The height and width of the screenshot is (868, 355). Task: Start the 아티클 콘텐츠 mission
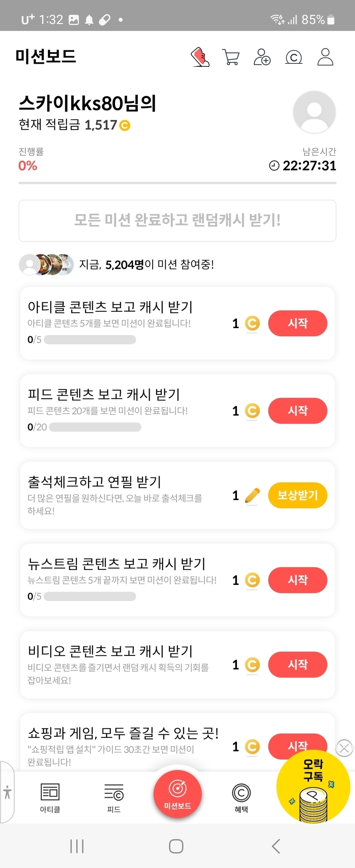(x=298, y=323)
